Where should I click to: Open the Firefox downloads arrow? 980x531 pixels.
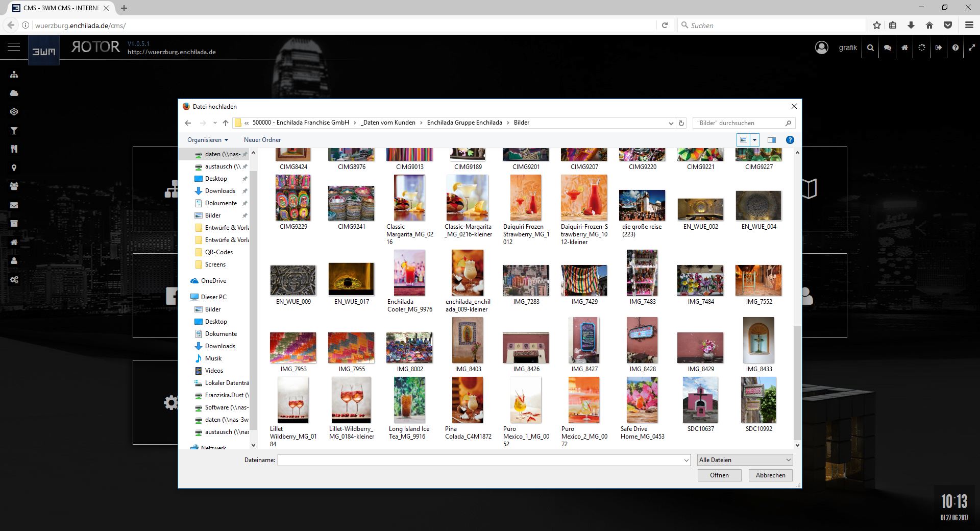pos(911,25)
